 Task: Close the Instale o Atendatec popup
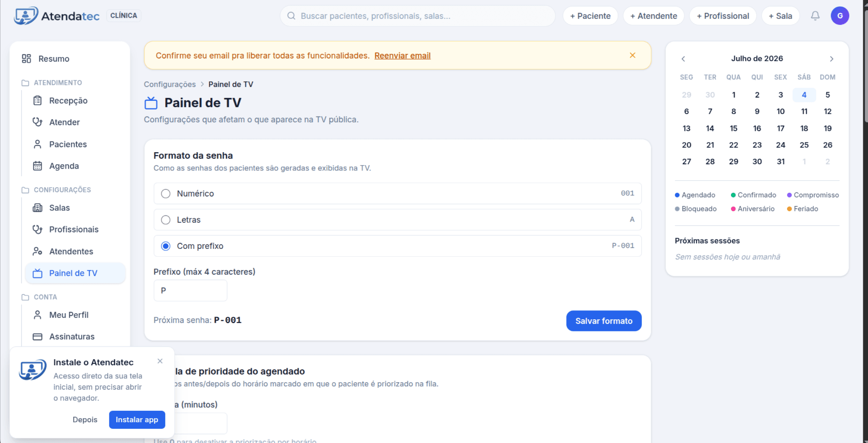point(160,361)
